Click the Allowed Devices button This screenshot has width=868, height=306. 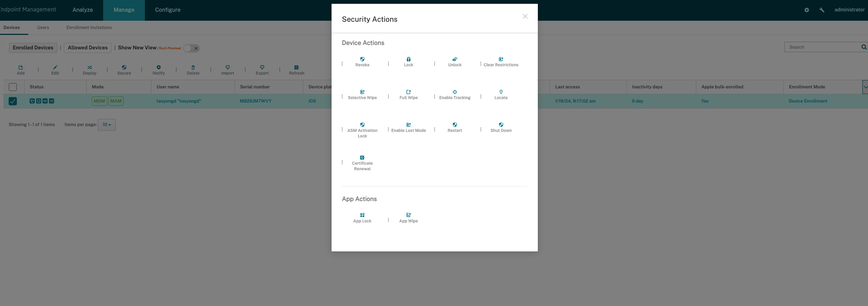(x=88, y=48)
